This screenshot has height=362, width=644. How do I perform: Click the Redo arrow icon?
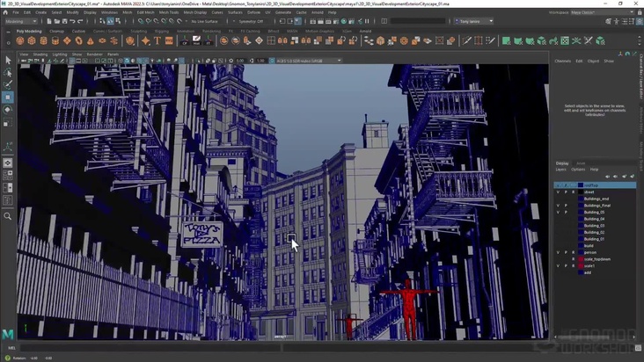[80, 21]
